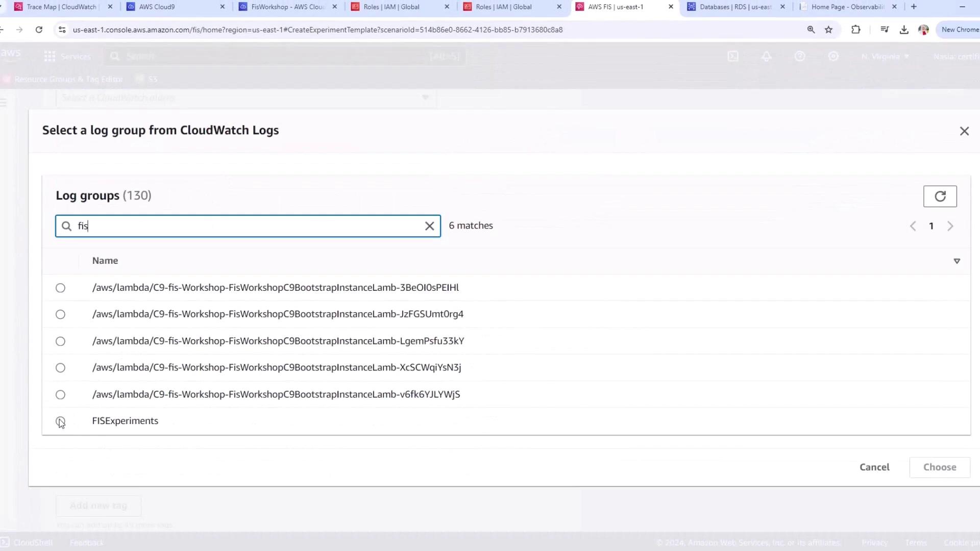Select the FISExperiments log group radio
This screenshot has height=551, width=980.
coord(60,421)
